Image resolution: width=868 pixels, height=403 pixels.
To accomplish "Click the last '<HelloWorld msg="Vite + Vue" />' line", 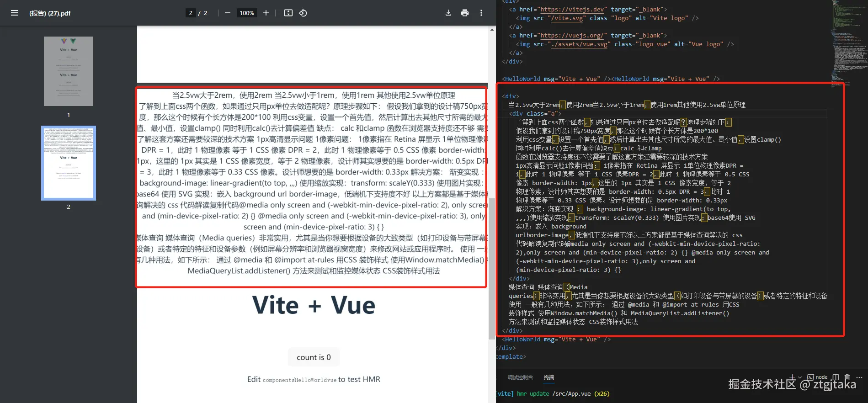I will [x=556, y=339].
